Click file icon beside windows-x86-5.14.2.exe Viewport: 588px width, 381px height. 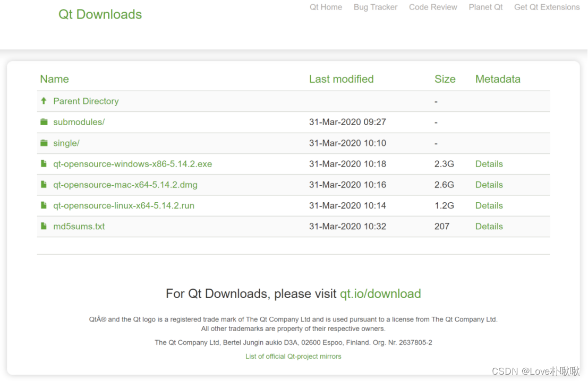44,163
